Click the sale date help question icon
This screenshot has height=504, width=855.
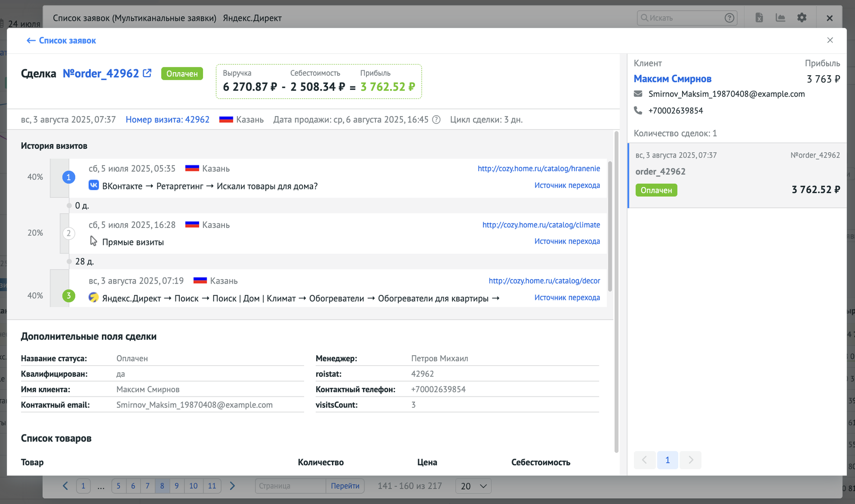[436, 120]
